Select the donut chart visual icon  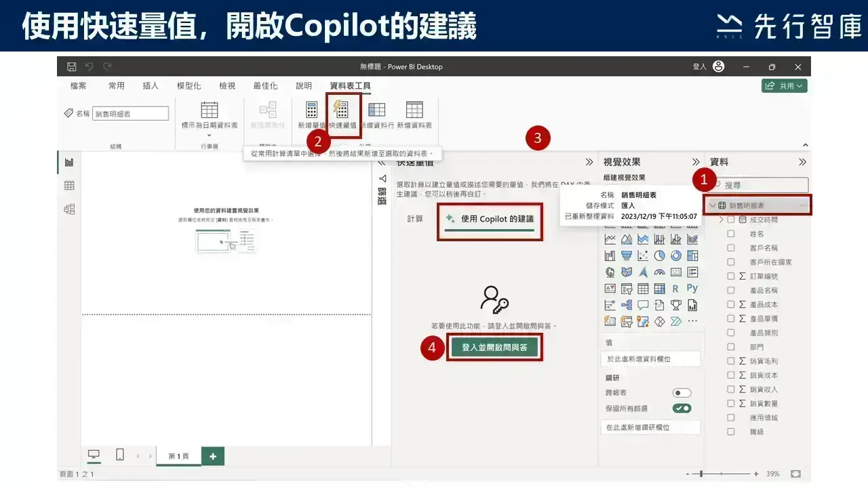676,256
